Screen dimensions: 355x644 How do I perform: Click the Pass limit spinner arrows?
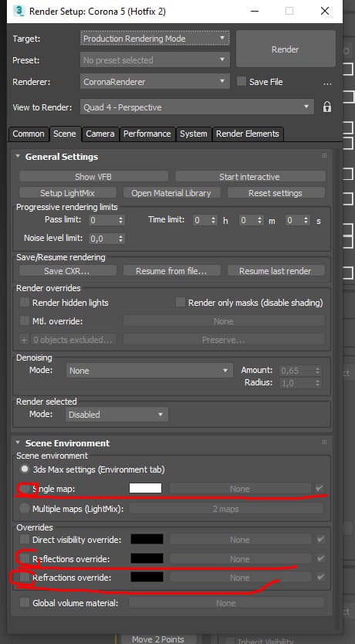(x=120, y=220)
